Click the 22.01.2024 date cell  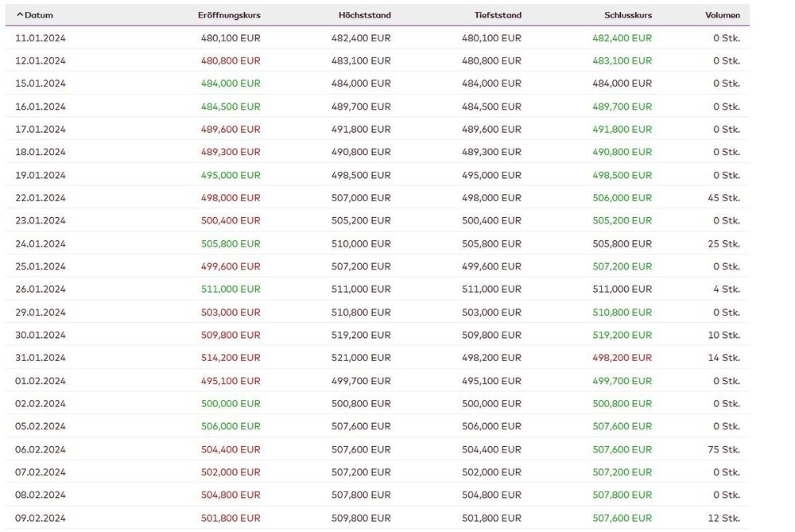(40, 198)
